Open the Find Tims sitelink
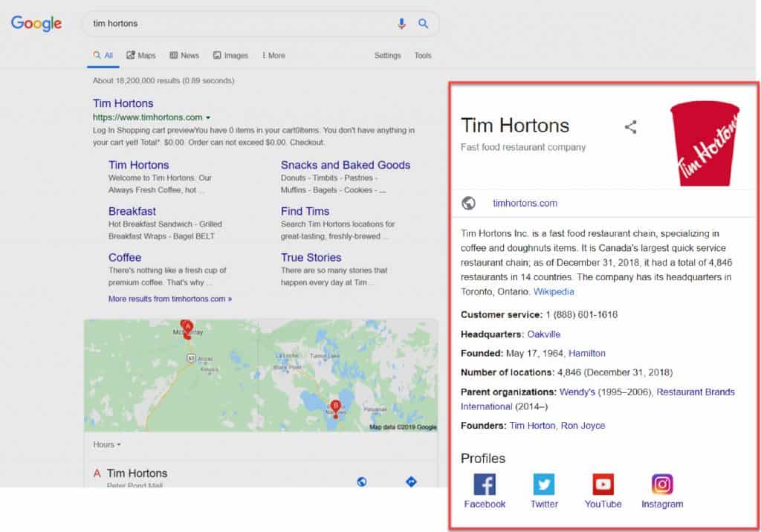This screenshot has width=761, height=532. coord(305,211)
